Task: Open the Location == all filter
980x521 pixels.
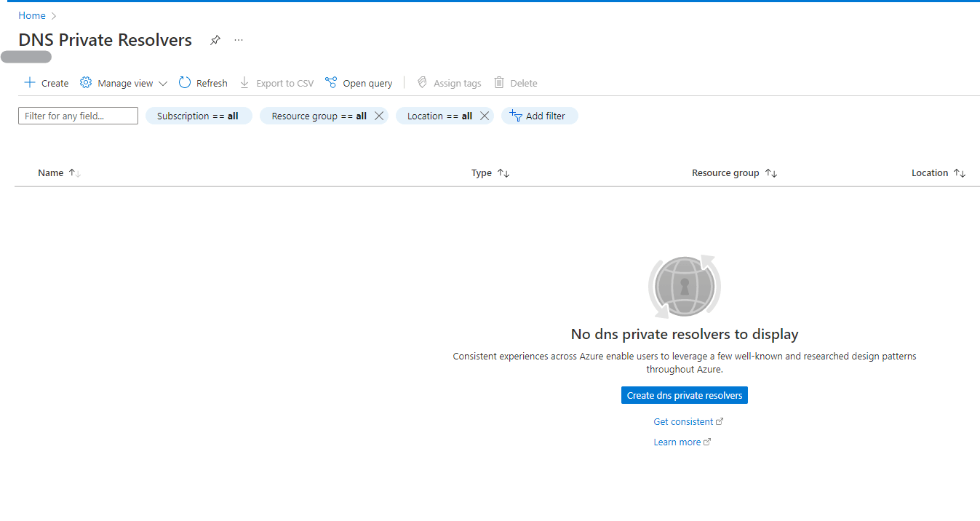Action: tap(439, 116)
